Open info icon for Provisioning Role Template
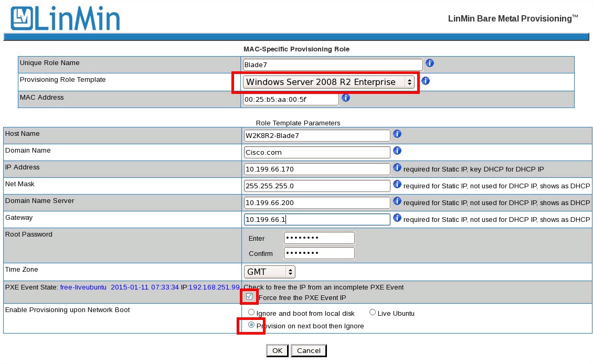This screenshot has width=593, height=364. (426, 81)
